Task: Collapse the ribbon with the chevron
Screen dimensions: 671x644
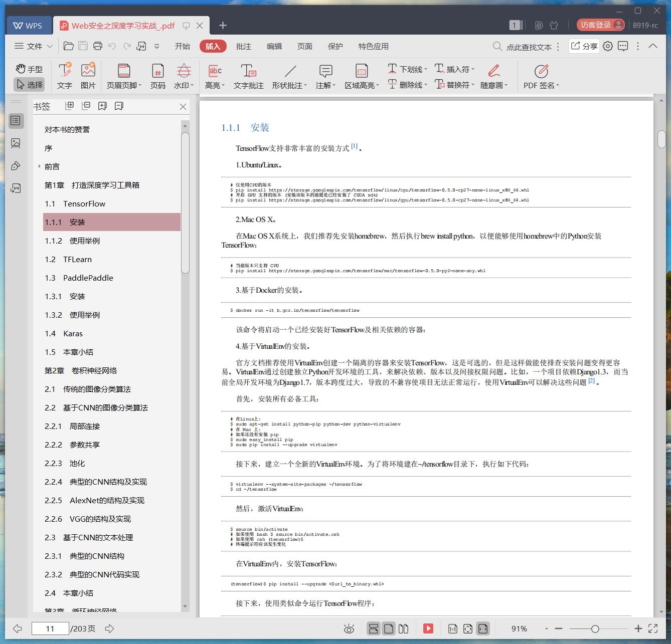Action: pos(653,46)
